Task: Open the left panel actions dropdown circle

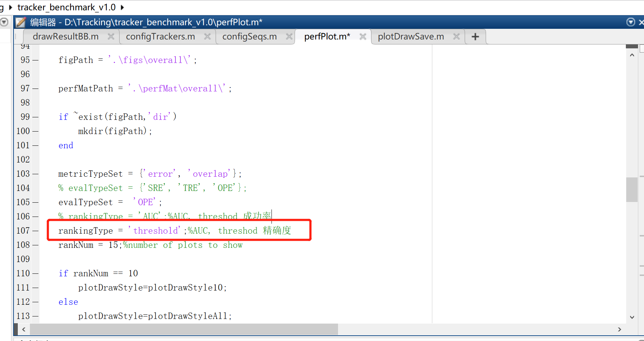Action: coord(4,22)
